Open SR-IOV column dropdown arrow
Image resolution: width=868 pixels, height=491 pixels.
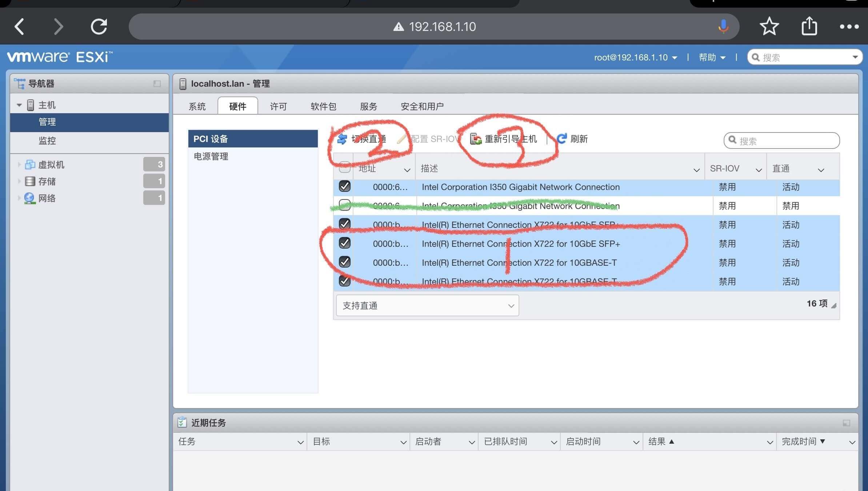click(759, 170)
